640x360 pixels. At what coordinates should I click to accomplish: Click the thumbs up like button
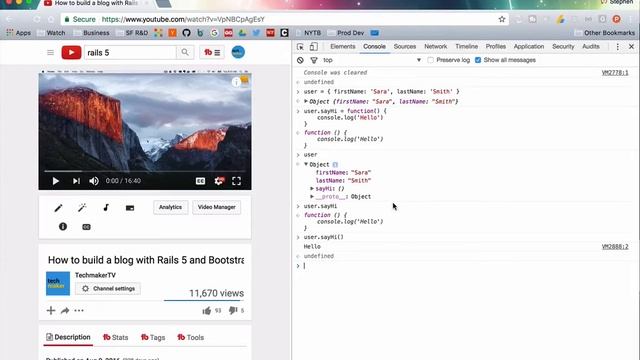pos(207,311)
